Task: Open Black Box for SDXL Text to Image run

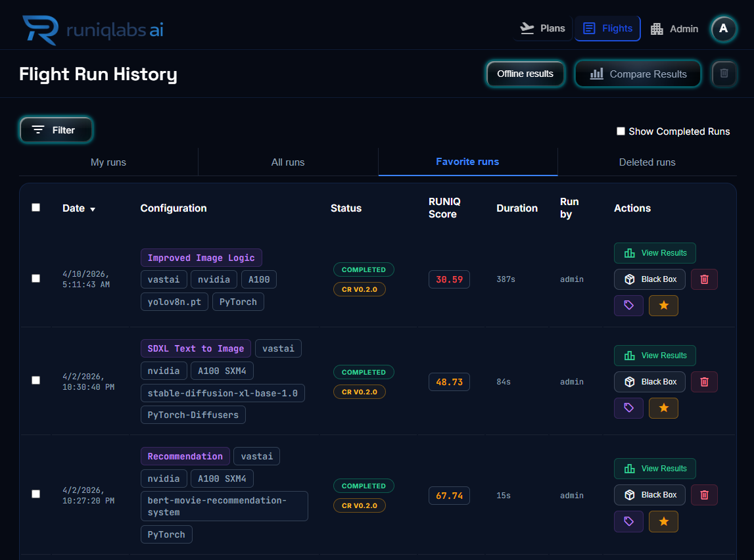Action: (x=649, y=382)
